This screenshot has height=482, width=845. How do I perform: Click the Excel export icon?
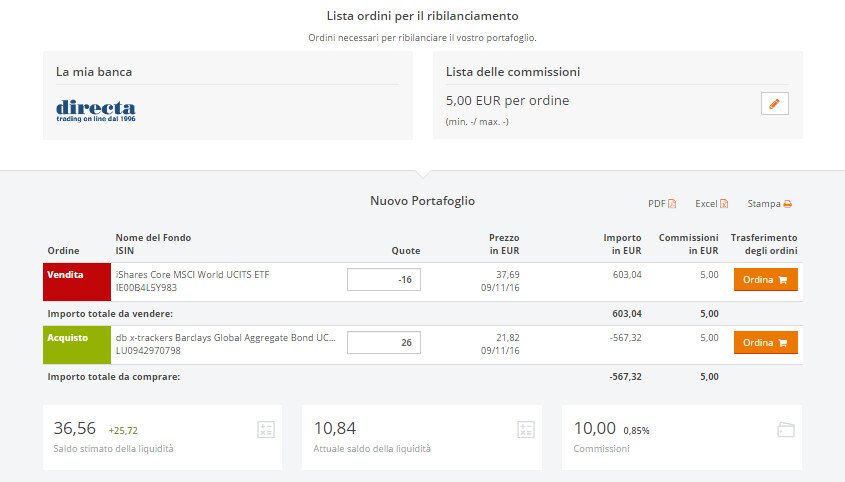(x=723, y=204)
